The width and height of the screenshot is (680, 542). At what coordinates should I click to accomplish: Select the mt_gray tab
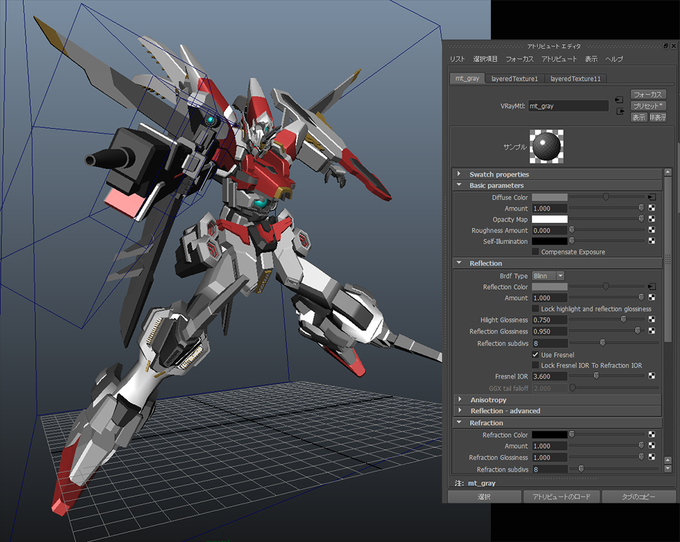click(x=467, y=78)
